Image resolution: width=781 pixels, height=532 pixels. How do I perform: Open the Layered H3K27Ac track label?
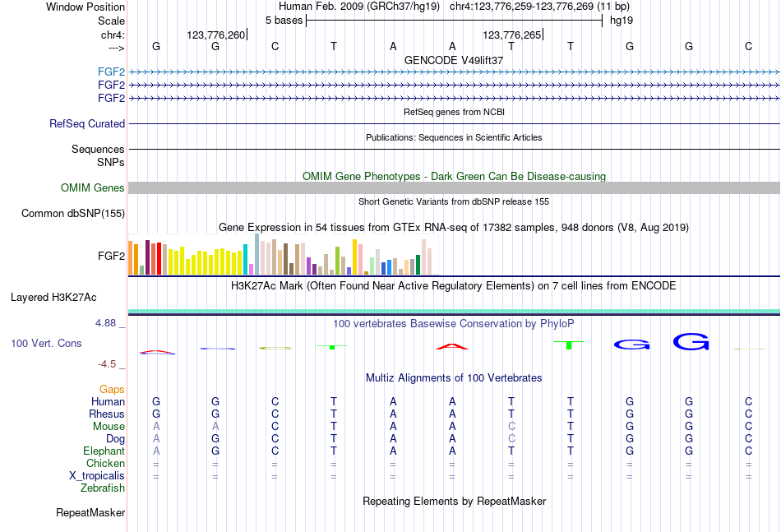(53, 298)
